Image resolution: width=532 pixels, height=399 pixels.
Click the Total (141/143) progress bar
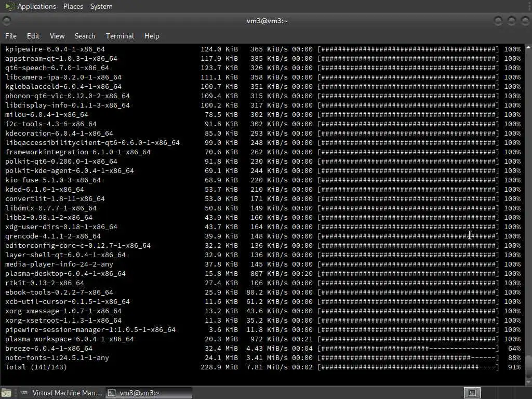pyautogui.click(x=408, y=367)
